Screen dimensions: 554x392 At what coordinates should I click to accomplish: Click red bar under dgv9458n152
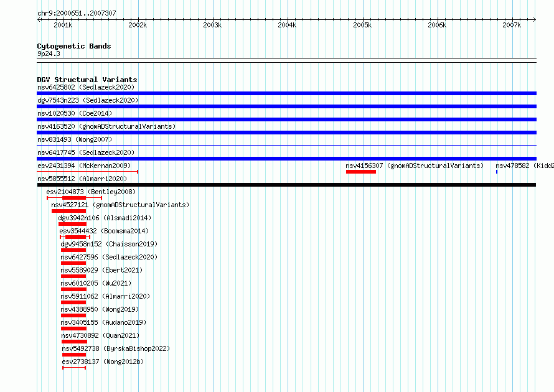point(73,250)
